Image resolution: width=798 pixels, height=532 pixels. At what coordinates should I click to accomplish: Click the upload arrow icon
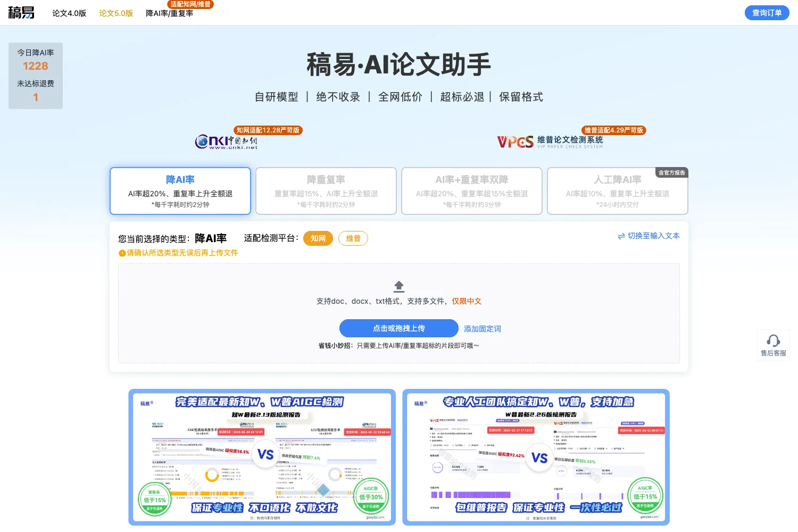tap(399, 286)
